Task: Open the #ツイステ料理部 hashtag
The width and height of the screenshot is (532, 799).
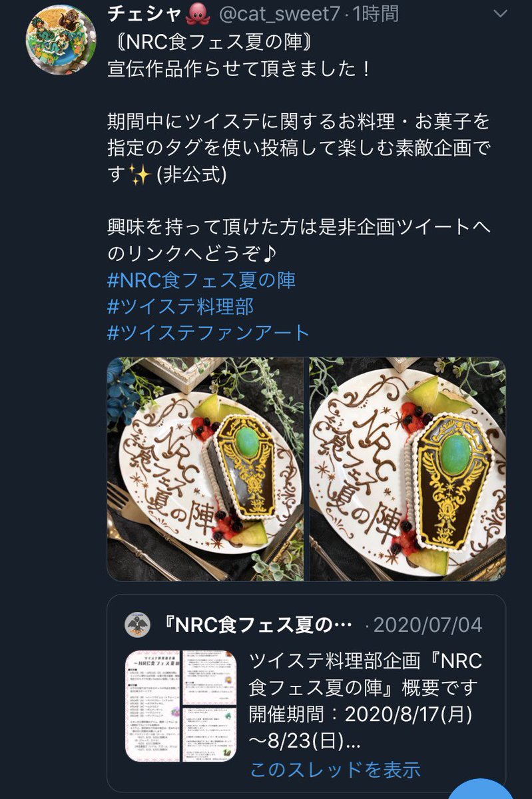Action: (180, 306)
